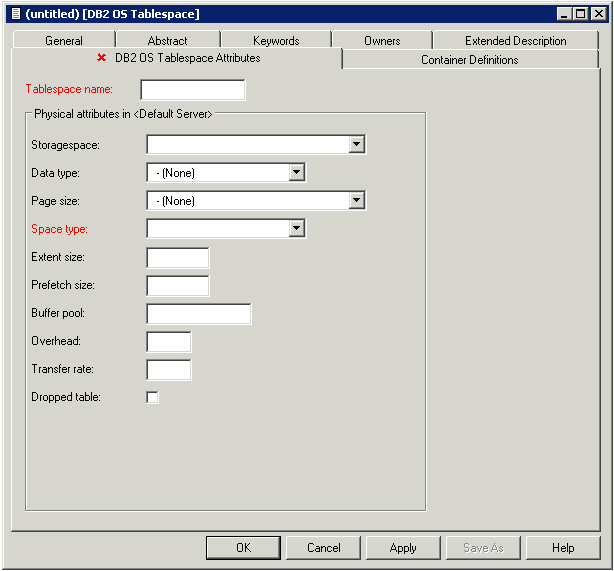Go to the Owners tab
This screenshot has width=614, height=571.
382,41
